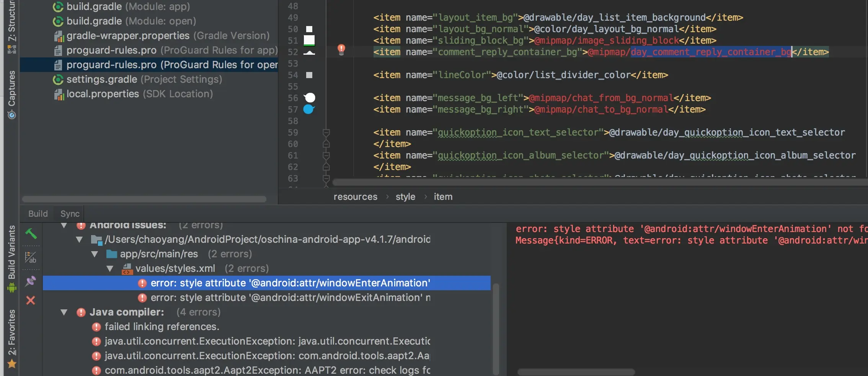Click 'item' breadcrumb
868x376 pixels.
tap(443, 197)
